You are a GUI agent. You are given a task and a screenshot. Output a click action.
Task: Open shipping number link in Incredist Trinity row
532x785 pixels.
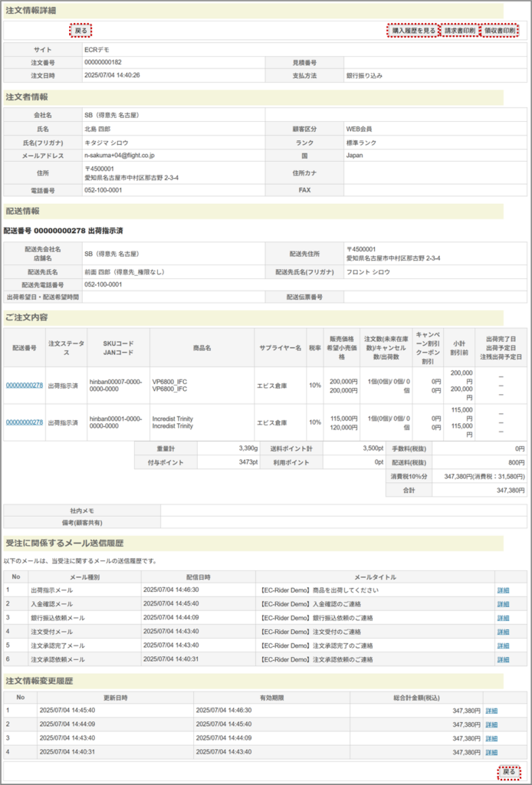click(x=25, y=422)
